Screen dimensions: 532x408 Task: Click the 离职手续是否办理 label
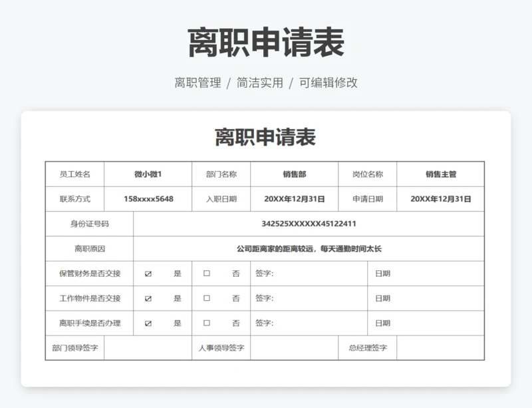pyautogui.click(x=90, y=323)
